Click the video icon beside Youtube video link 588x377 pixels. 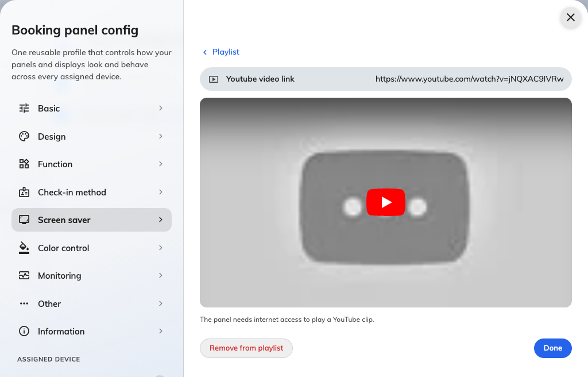click(214, 79)
